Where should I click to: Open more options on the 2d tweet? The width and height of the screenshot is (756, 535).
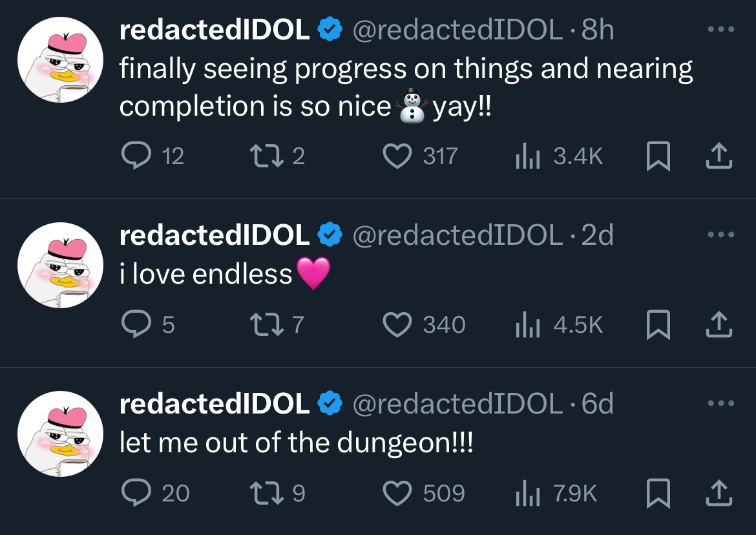(721, 235)
